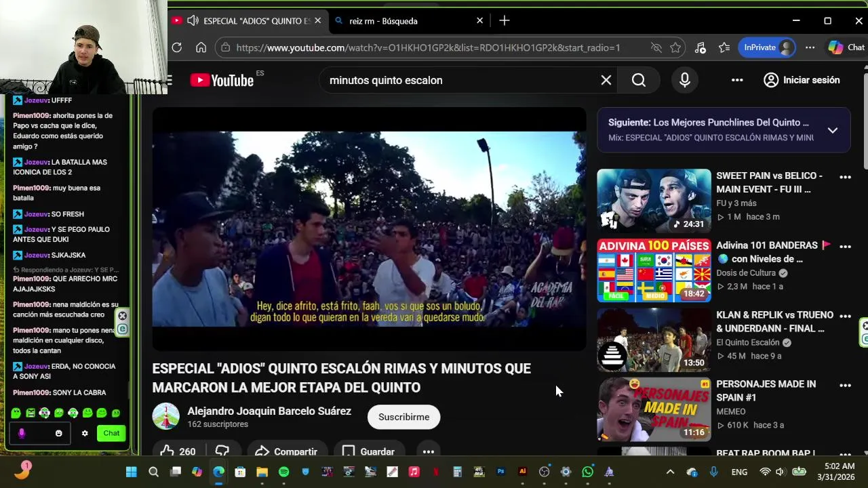Toggle the purple chat microphone
This screenshot has height=488, width=868.
22,433
